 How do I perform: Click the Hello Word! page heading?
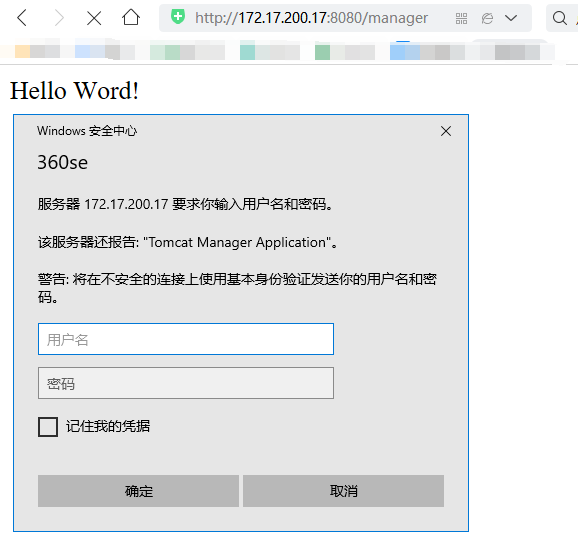pyautogui.click(x=74, y=91)
